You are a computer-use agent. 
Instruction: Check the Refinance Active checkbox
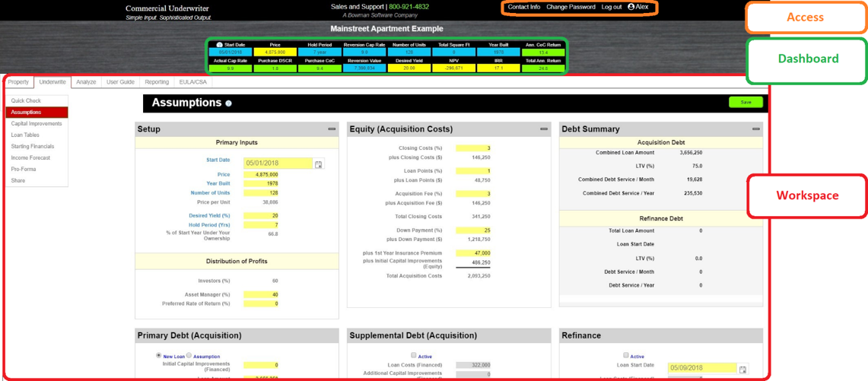(x=625, y=355)
